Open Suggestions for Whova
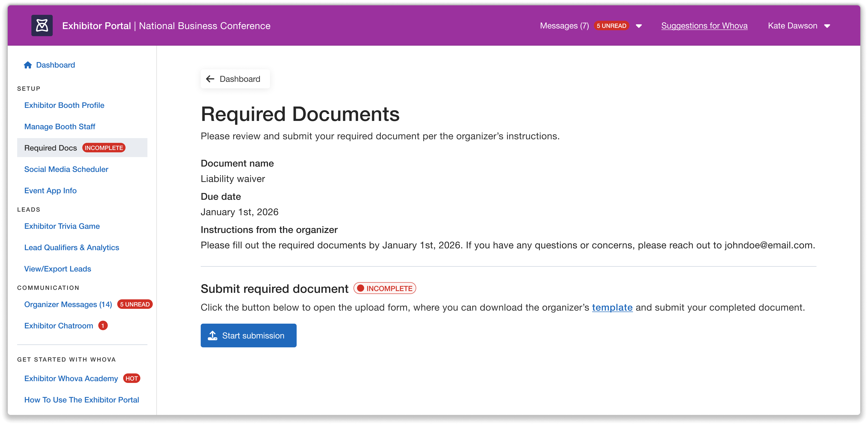Screen dimensions: 868x425 (704, 26)
